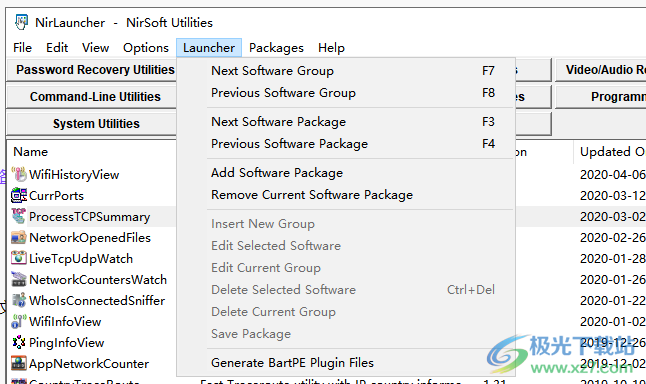
Task: Choose Next Software Group
Action: click(x=346, y=71)
